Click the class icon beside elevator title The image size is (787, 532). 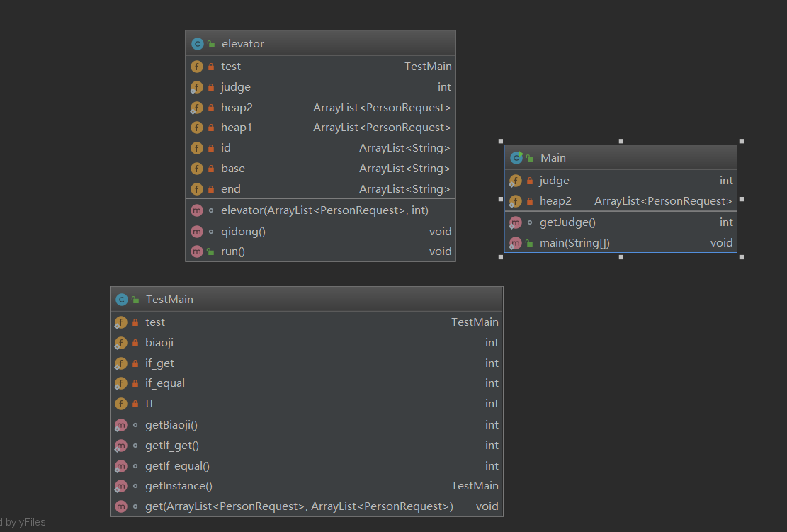pos(197,44)
